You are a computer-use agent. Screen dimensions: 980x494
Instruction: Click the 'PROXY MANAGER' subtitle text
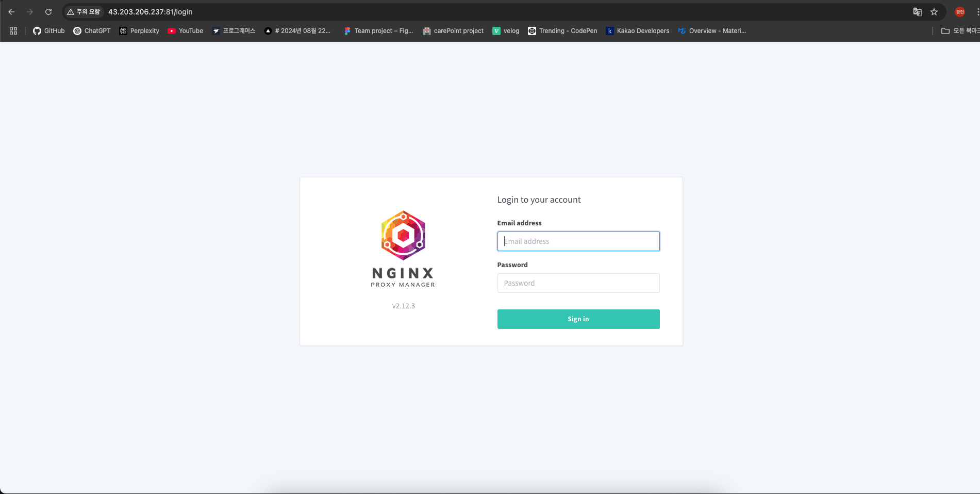pos(403,285)
